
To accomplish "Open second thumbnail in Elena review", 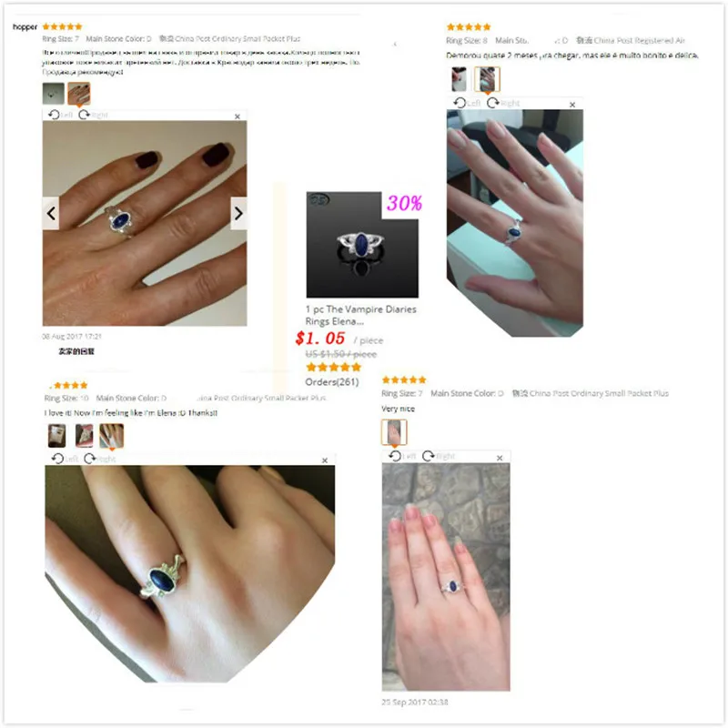I will (84, 436).
